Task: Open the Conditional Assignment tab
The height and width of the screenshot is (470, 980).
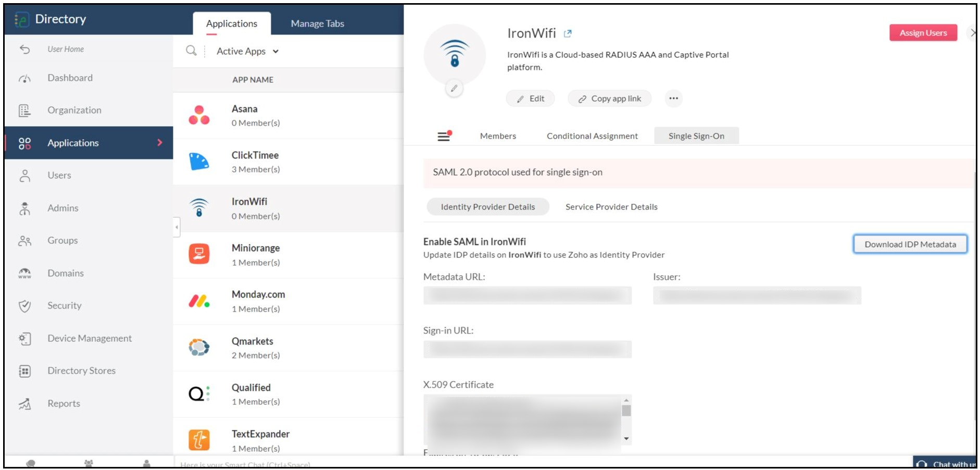Action: pyautogui.click(x=592, y=136)
